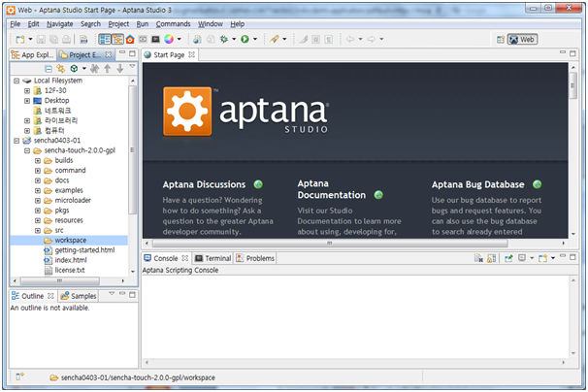This screenshot has height=392, width=588.
Task: Click the New file wizard icon
Action: pos(20,39)
